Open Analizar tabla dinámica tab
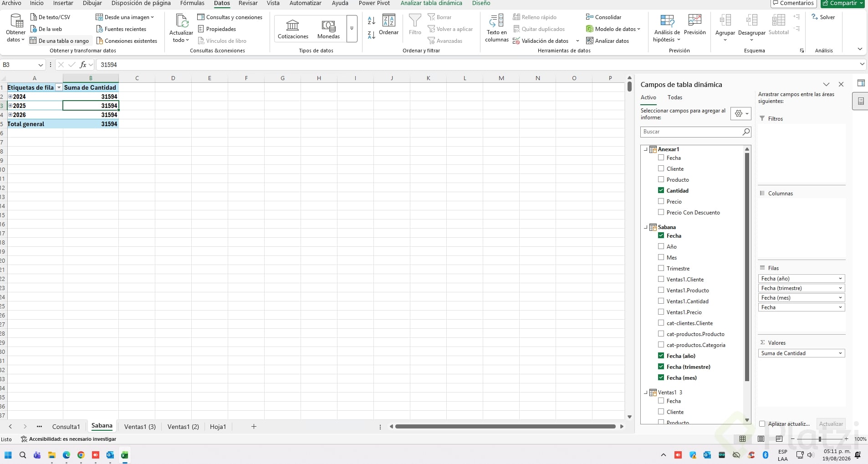The height and width of the screenshot is (464, 868). point(431,3)
